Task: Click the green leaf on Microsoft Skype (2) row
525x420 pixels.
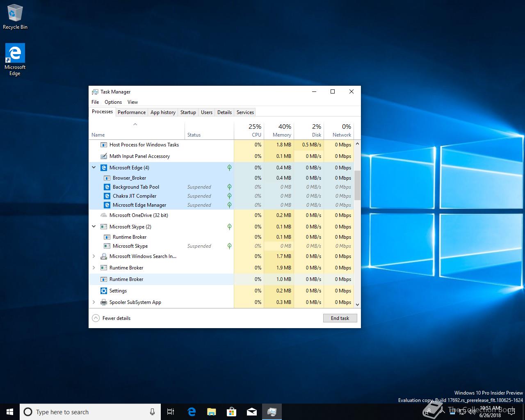Action: [x=229, y=227]
